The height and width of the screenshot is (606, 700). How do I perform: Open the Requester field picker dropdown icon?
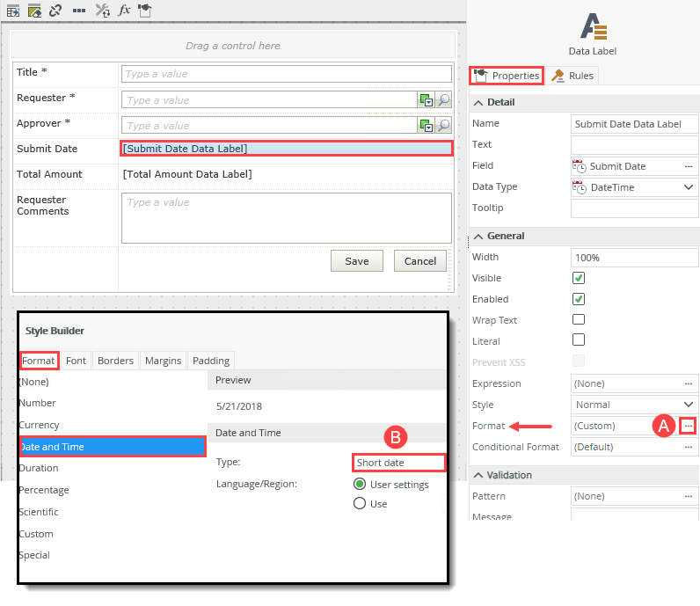point(427,100)
